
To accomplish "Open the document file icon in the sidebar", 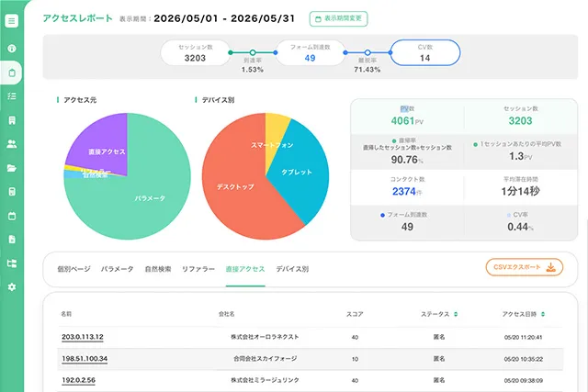I will pos(12,240).
